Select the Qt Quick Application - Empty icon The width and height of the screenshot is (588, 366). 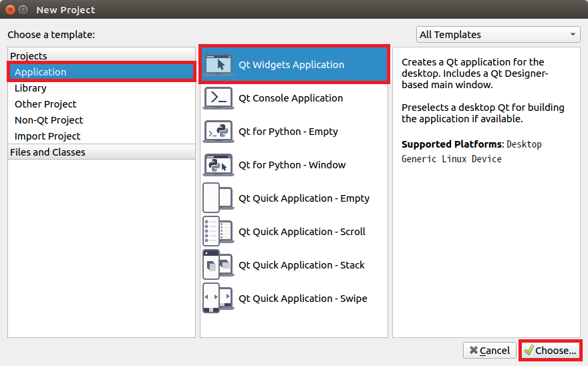pos(218,198)
